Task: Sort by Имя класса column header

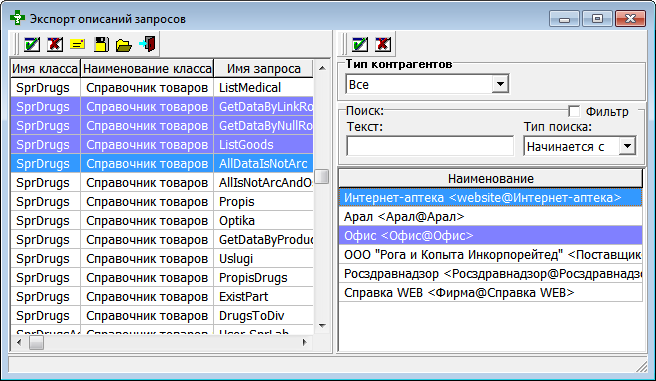Action: [x=45, y=69]
